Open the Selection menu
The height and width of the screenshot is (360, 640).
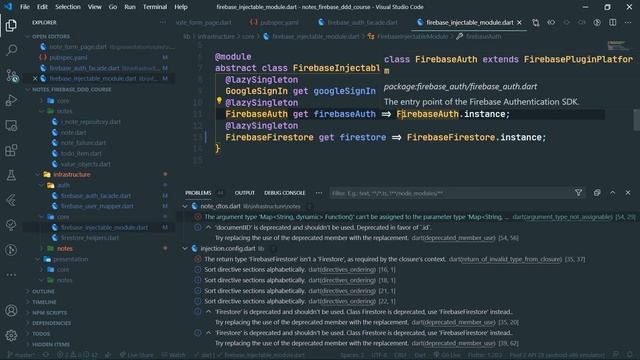(x=68, y=7)
